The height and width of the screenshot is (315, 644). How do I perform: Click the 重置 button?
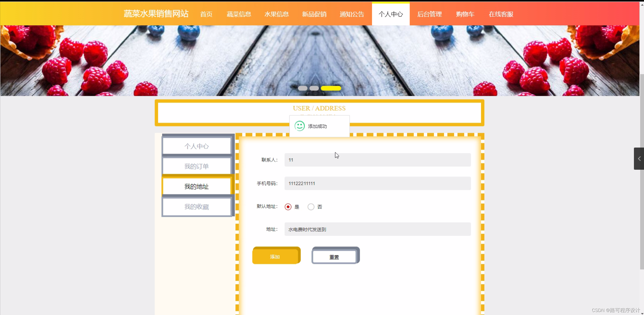334,257
